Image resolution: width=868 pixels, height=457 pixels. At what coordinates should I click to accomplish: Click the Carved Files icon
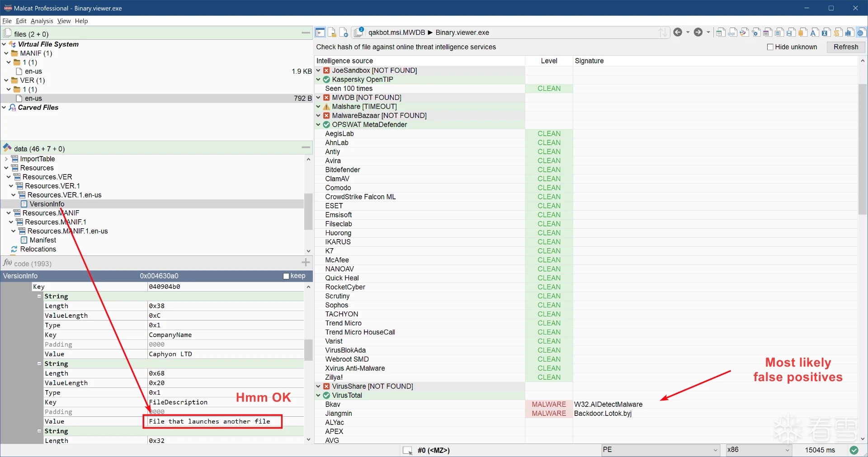coord(12,108)
